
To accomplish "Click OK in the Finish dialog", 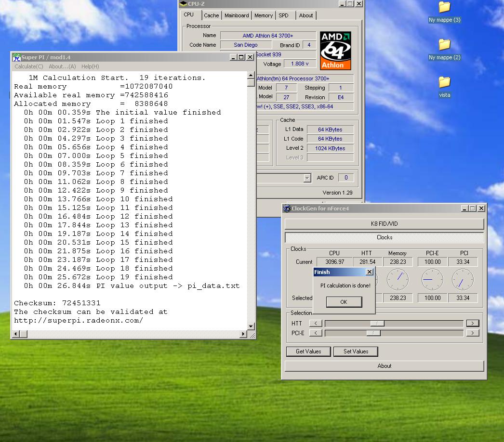I will click(344, 302).
